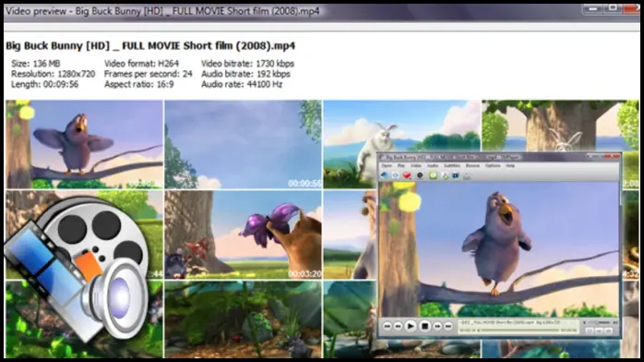Open the Audio menu in SMPlayer
The image size is (644, 362).
433,165
